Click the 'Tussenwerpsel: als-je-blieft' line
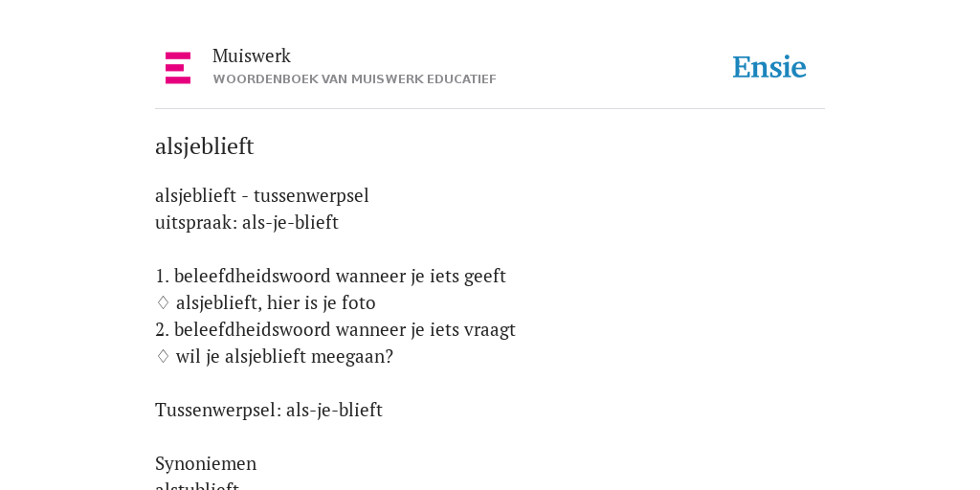The height and width of the screenshot is (490, 980). coord(269,410)
